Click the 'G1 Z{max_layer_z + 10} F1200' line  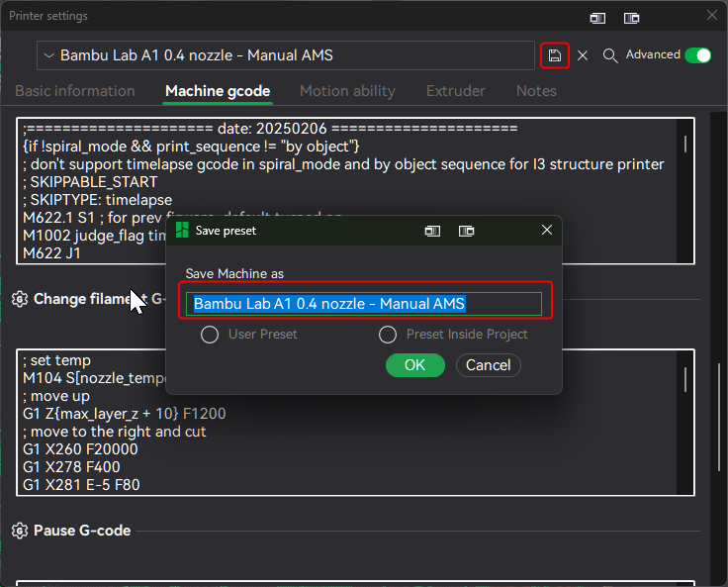(x=125, y=414)
